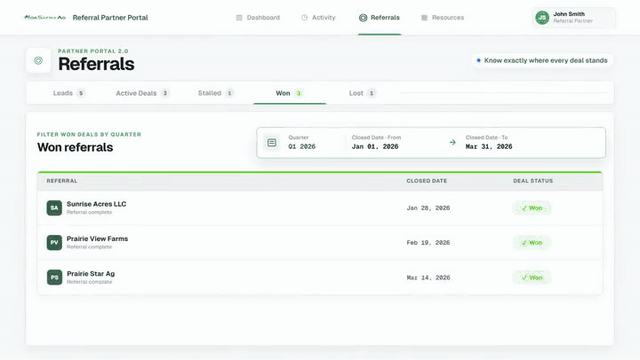Click the Won badge for Prairie View Farms
This screenshot has width=640, height=360.
pyautogui.click(x=532, y=243)
